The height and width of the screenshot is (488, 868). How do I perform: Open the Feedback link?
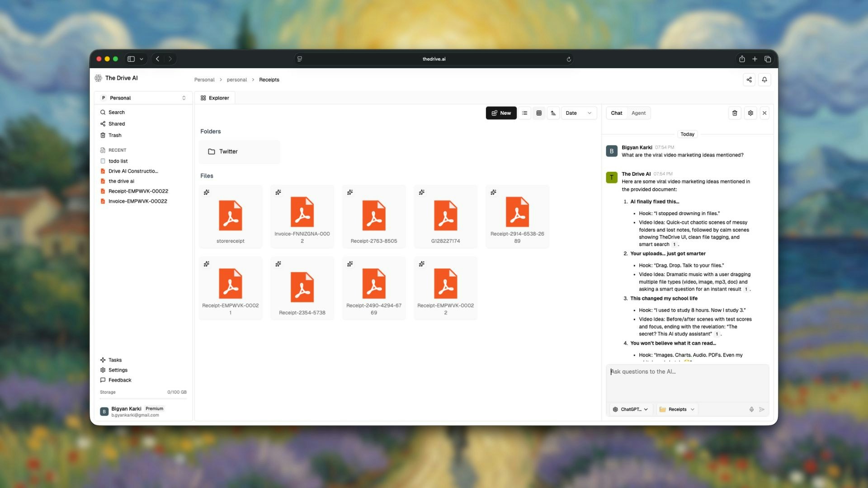click(x=119, y=380)
